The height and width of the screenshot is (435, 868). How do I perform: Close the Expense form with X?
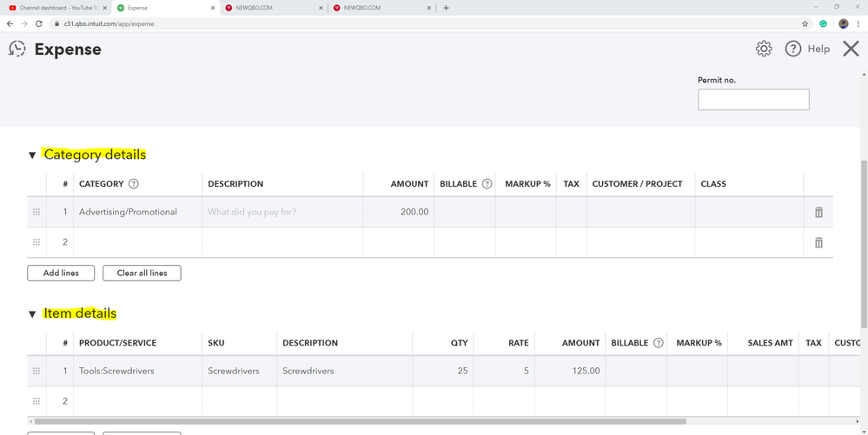point(851,49)
